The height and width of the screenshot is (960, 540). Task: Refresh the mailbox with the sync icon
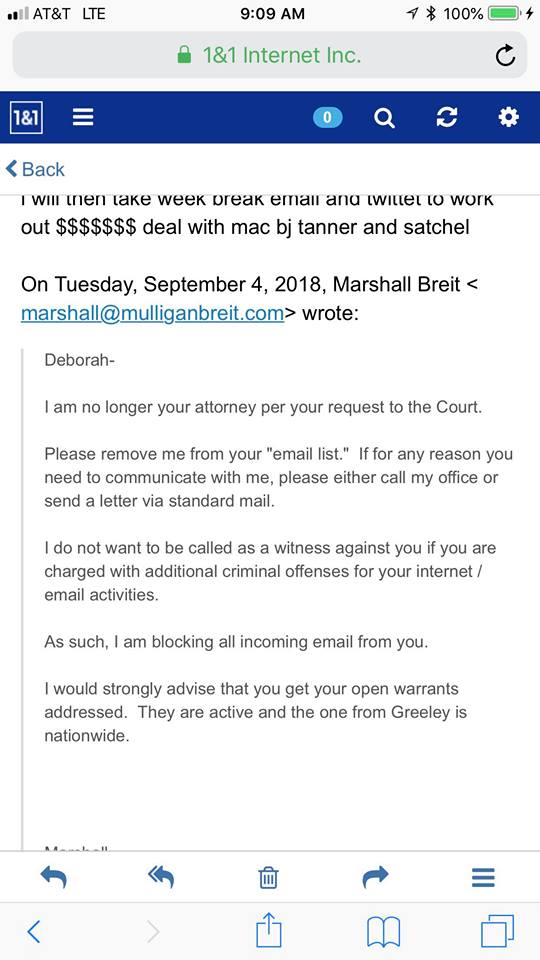coord(447,118)
